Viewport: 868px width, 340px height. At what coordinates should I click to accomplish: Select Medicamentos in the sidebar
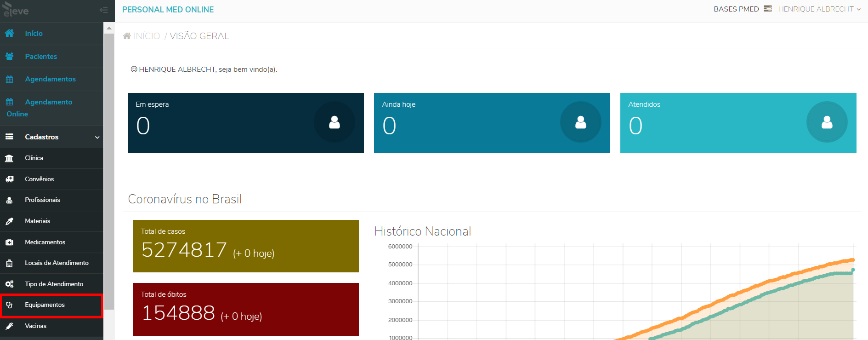tap(51, 242)
